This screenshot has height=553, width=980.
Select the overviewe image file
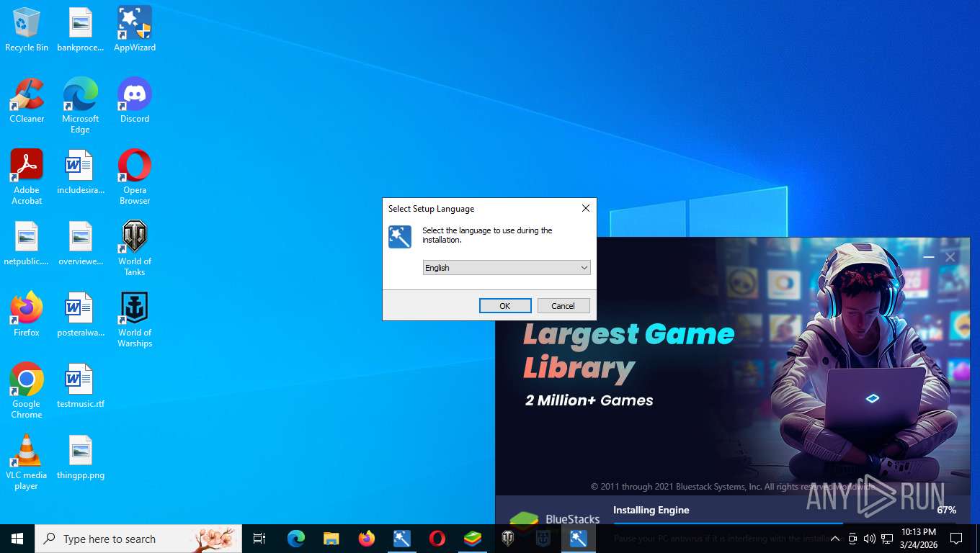click(x=81, y=244)
